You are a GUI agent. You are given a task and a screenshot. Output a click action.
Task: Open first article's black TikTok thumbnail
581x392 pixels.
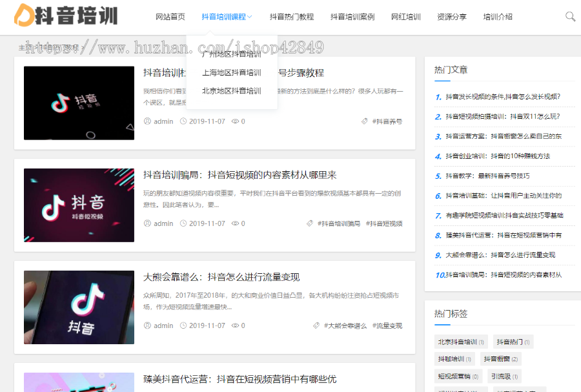click(x=79, y=103)
